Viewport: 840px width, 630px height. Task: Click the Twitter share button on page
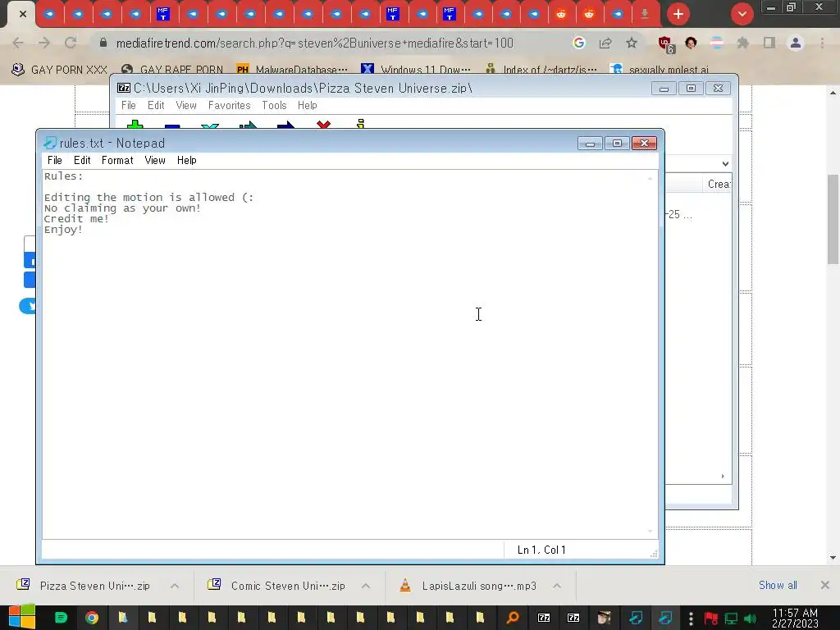coord(28,306)
